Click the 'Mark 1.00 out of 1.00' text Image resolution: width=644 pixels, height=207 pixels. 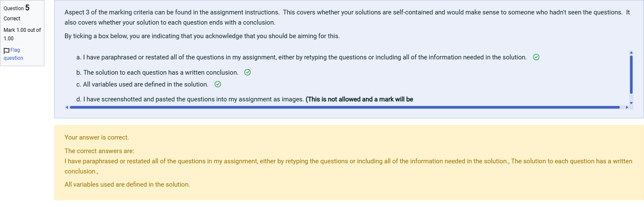coord(22,34)
